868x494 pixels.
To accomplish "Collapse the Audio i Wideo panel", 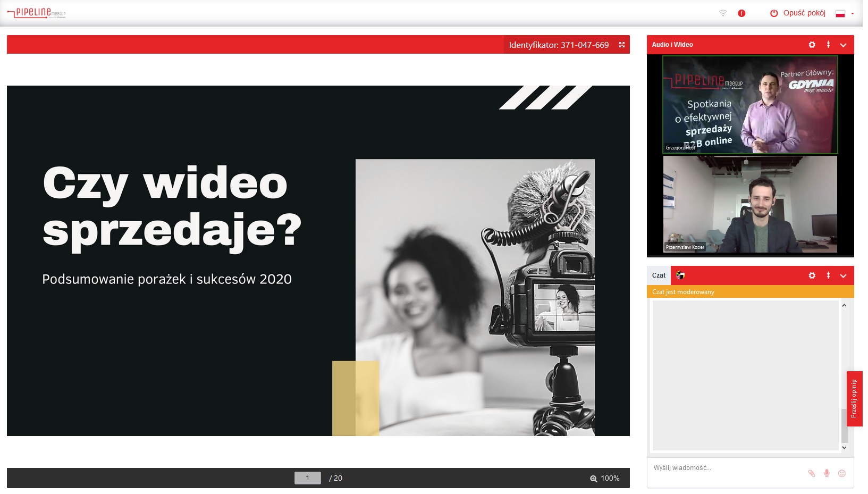I will [843, 45].
